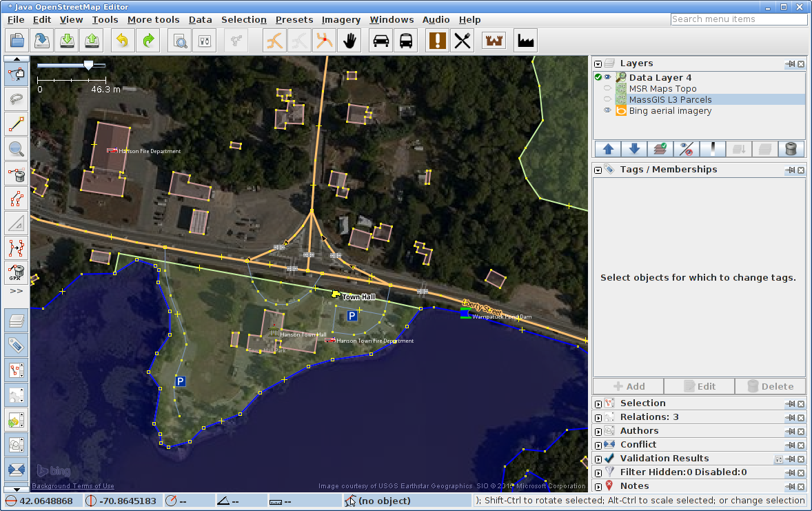Image resolution: width=812 pixels, height=511 pixels.
Task: Click the bus preset toolbar icon
Action: pyautogui.click(x=405, y=41)
